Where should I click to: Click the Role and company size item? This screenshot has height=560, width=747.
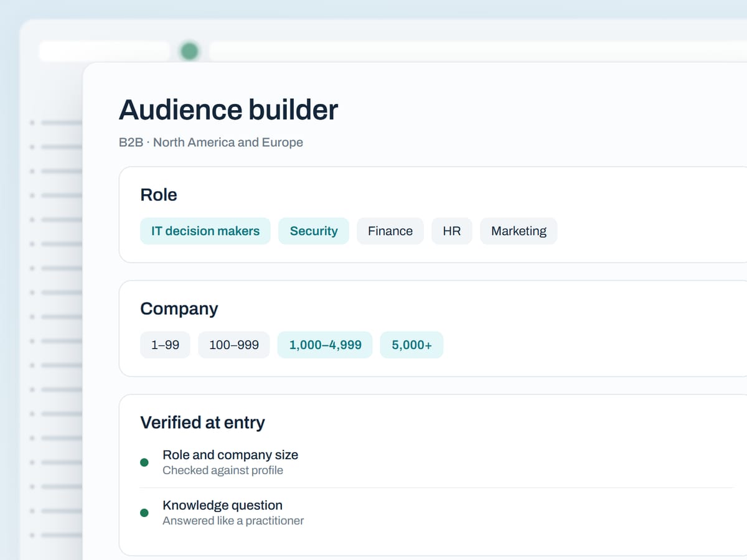click(x=230, y=455)
